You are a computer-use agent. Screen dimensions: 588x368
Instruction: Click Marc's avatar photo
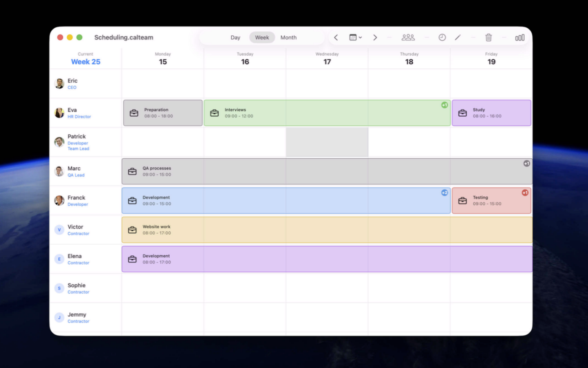click(59, 171)
